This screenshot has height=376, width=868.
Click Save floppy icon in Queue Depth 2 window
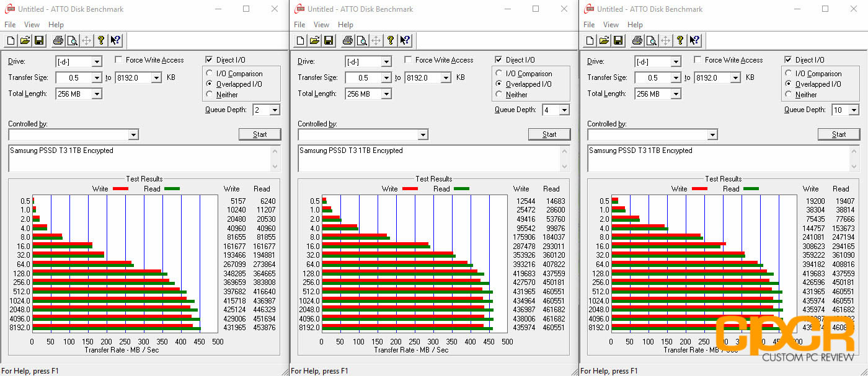coord(38,41)
